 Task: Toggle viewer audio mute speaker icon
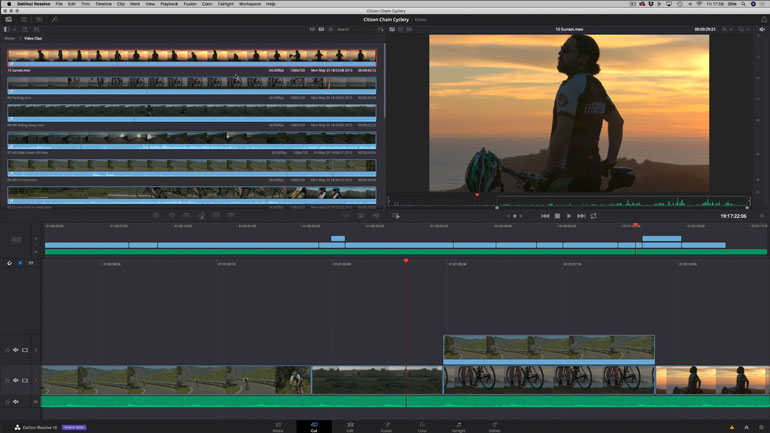(x=762, y=29)
